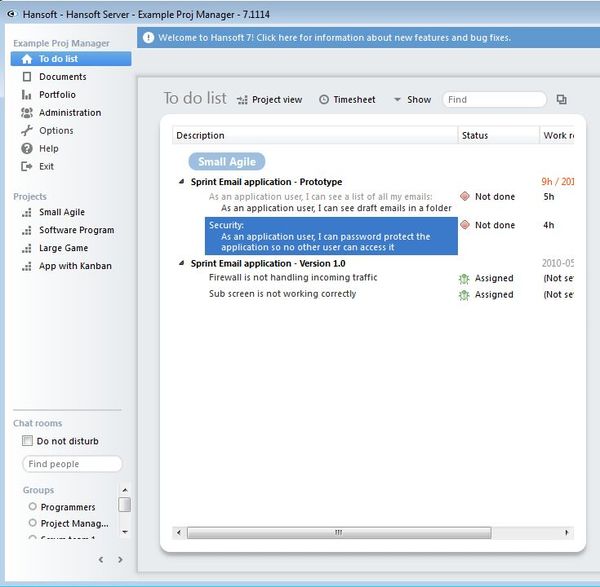This screenshot has width=600, height=587.
Task: Open Options wrench icon
Action: coord(27,131)
